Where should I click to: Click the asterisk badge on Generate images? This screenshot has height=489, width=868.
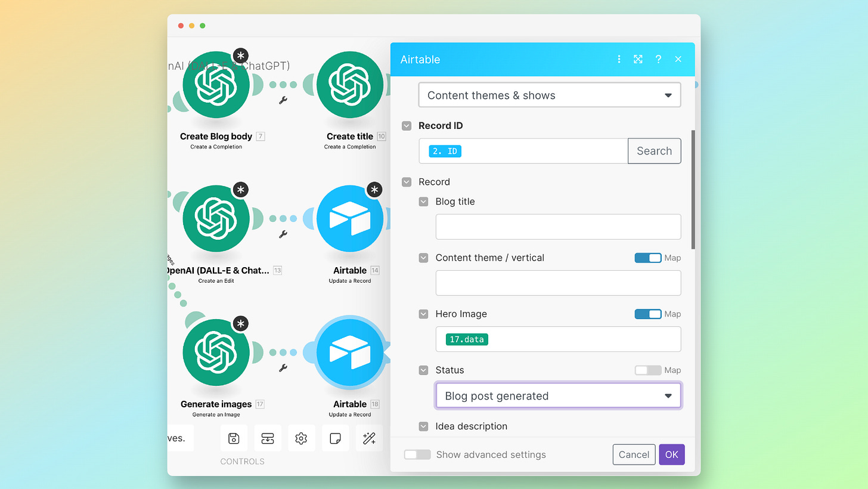tap(241, 324)
